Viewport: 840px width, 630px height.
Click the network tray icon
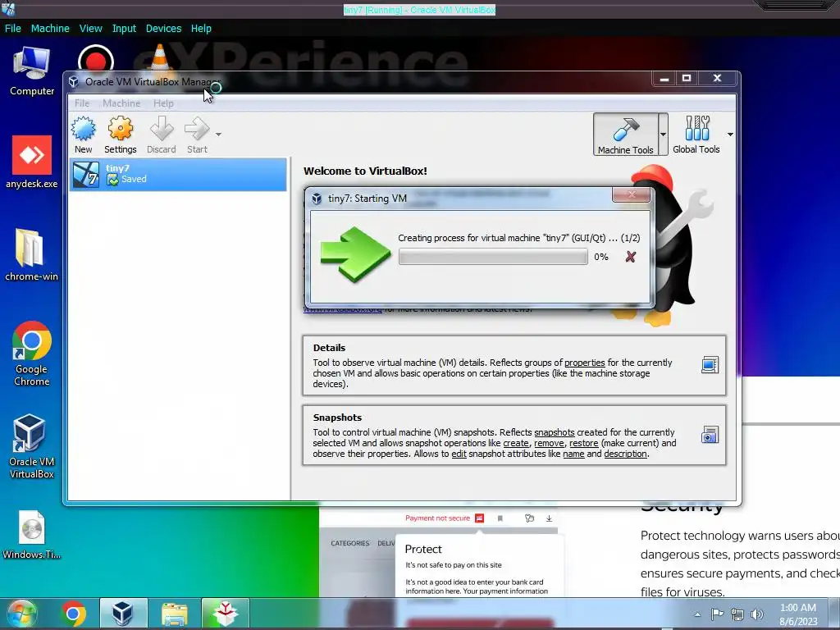(x=737, y=614)
